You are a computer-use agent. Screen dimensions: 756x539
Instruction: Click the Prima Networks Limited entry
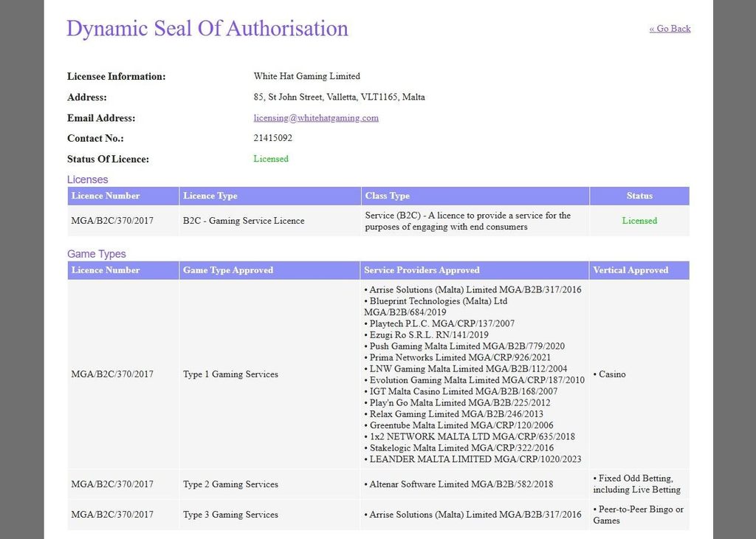[457, 357]
